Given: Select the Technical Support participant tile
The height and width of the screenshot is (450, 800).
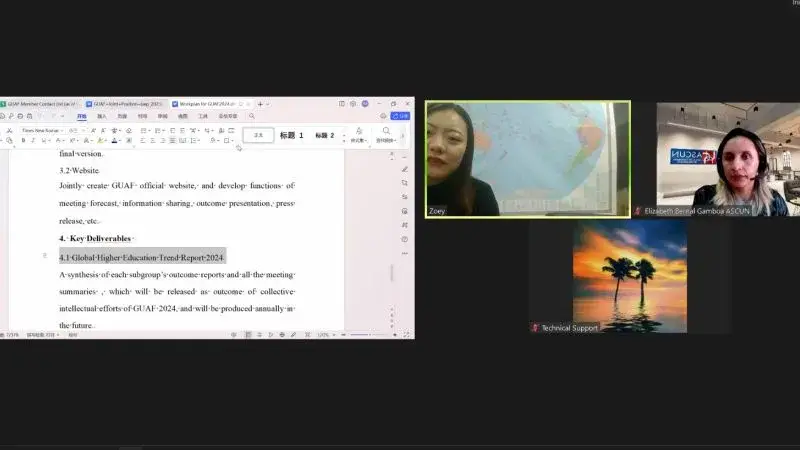Looking at the screenshot, I should pyautogui.click(x=630, y=277).
